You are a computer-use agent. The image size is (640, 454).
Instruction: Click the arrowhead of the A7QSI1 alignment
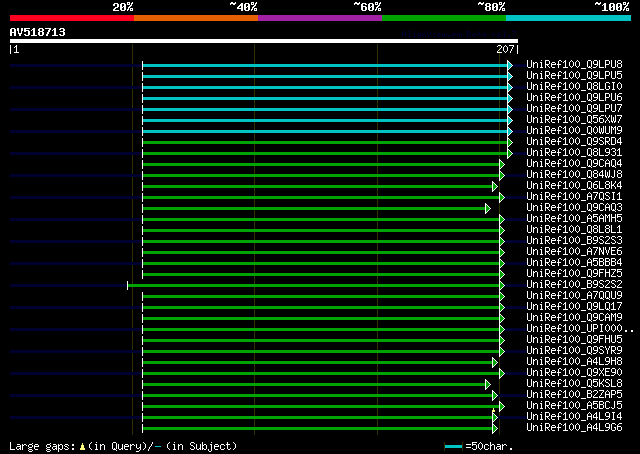(502, 198)
